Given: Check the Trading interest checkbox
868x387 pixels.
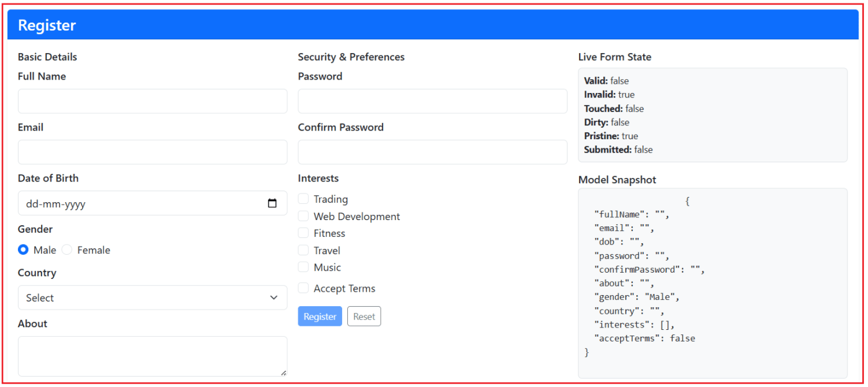Looking at the screenshot, I should (x=303, y=198).
